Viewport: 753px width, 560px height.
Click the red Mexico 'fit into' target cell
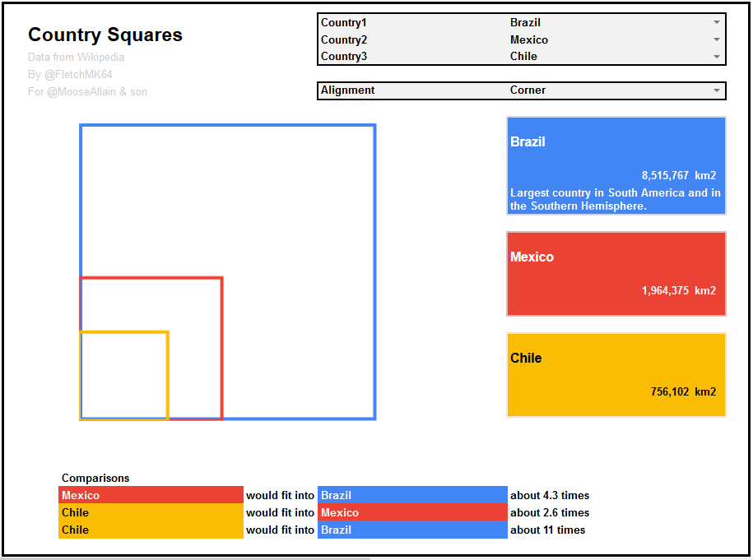[x=412, y=512]
